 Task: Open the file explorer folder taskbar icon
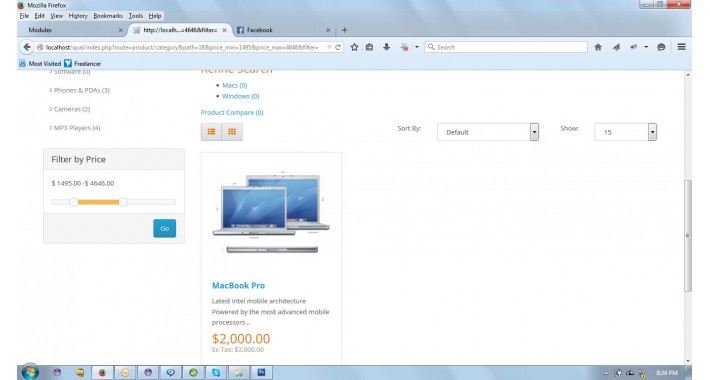tap(239, 372)
